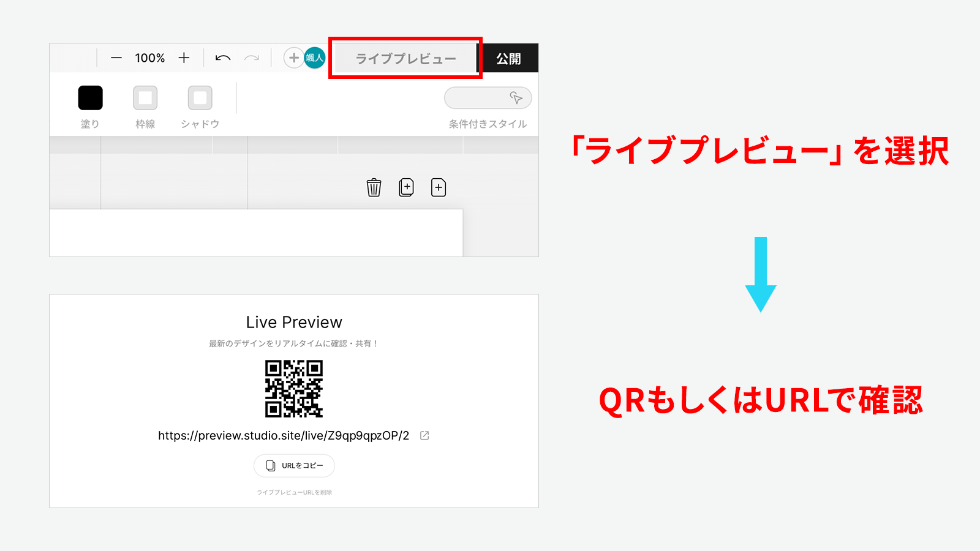Select the black 塗り fill swatch
This screenshot has width=980, height=551.
(x=91, y=98)
